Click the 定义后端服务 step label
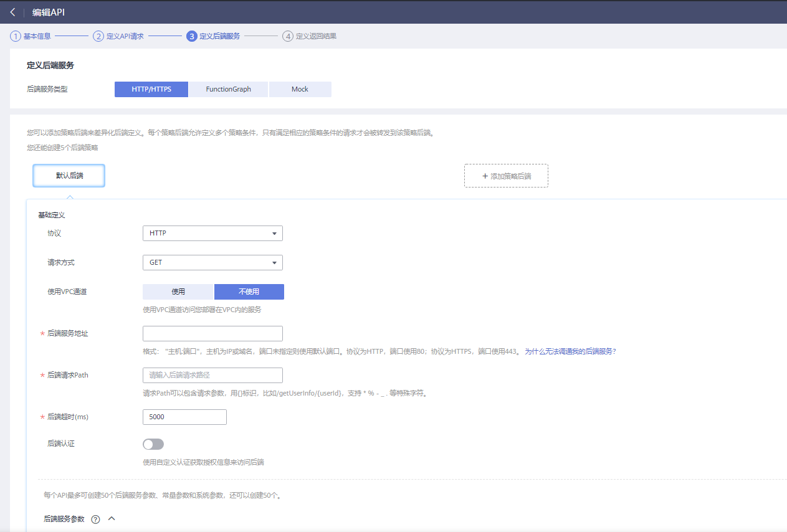The image size is (787, 532). coord(220,36)
